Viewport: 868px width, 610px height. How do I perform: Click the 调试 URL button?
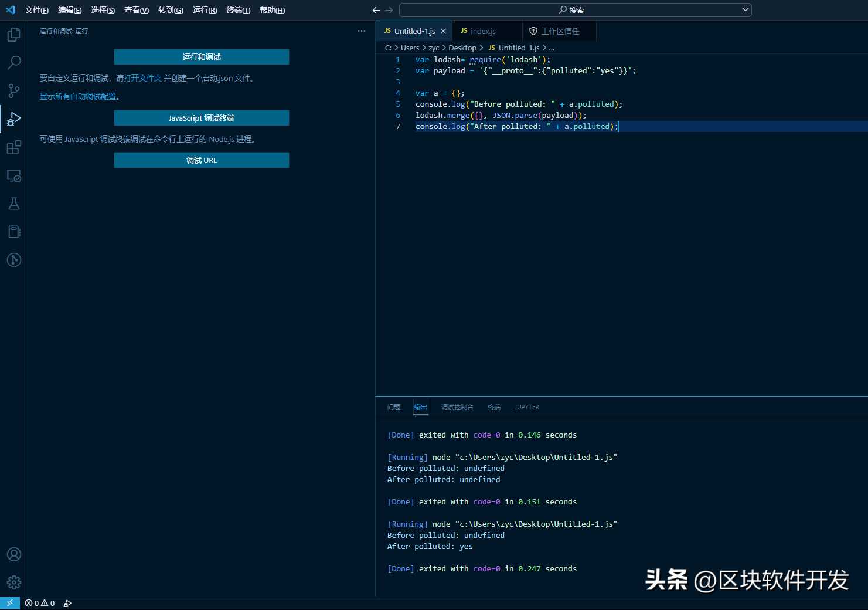pos(202,160)
